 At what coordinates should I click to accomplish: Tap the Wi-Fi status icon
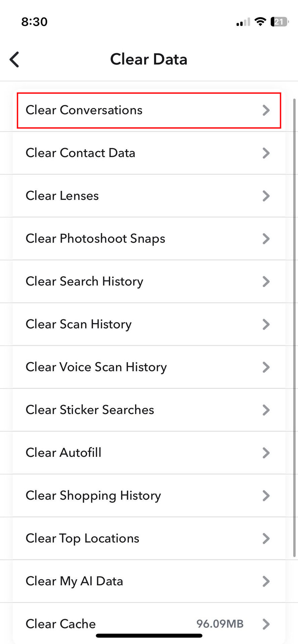pos(260,22)
